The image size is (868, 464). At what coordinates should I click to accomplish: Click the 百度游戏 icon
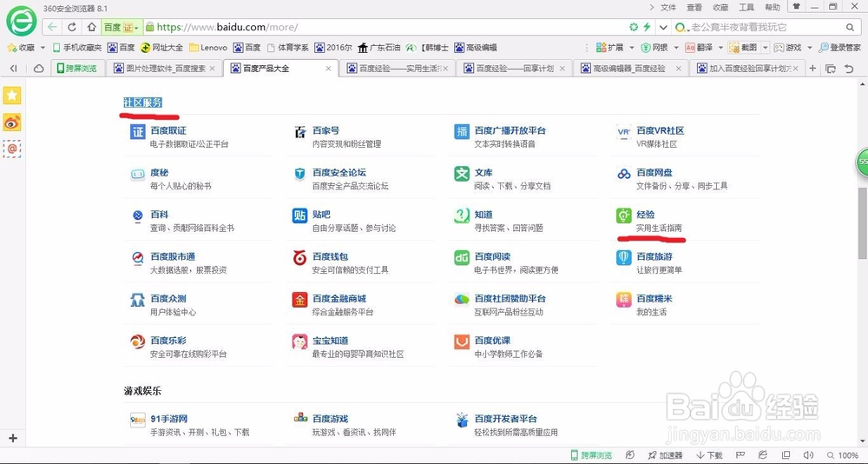(x=300, y=419)
